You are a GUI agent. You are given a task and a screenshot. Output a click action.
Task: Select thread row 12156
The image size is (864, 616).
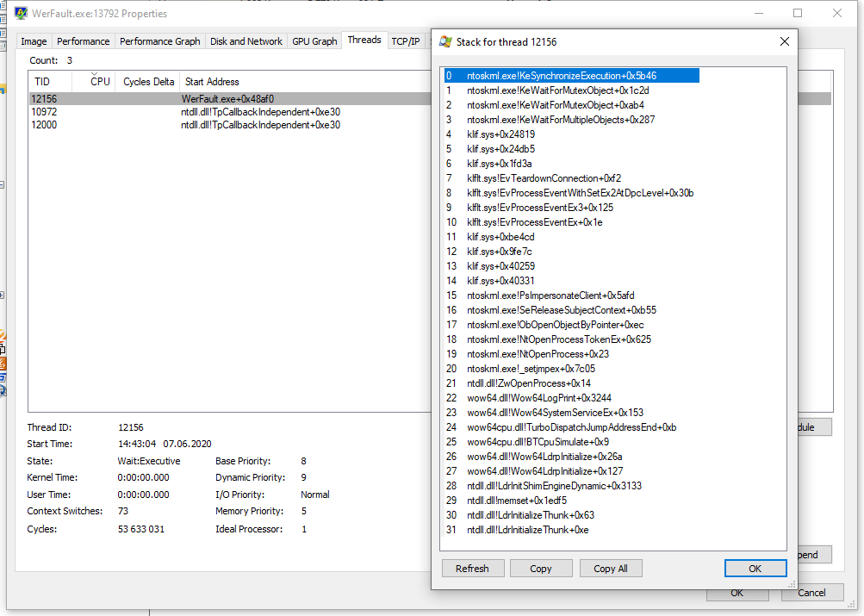(230, 99)
